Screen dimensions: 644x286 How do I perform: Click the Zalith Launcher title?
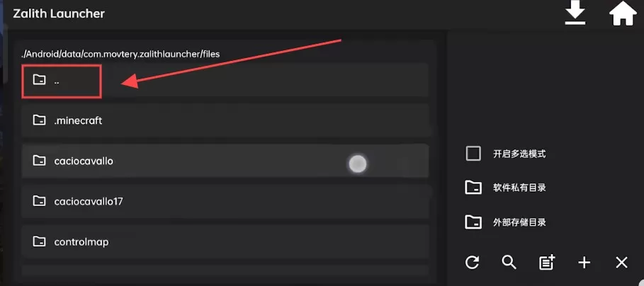[59, 13]
